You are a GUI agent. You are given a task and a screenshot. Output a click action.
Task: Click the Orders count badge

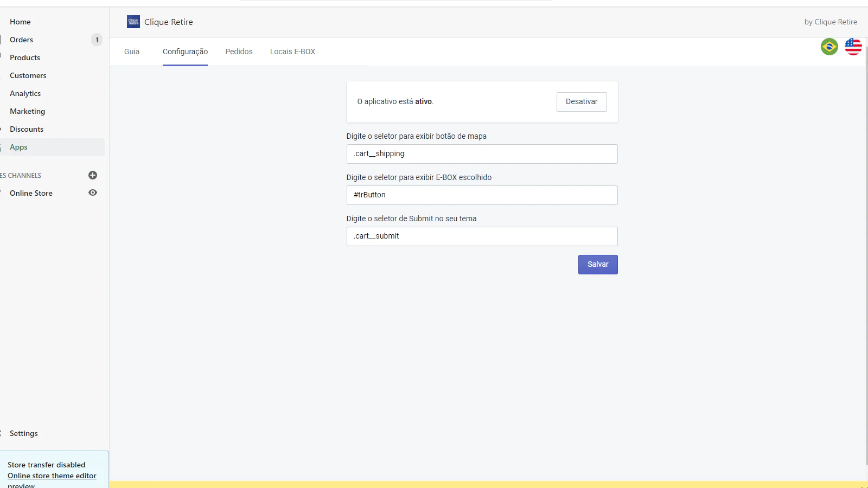point(97,40)
